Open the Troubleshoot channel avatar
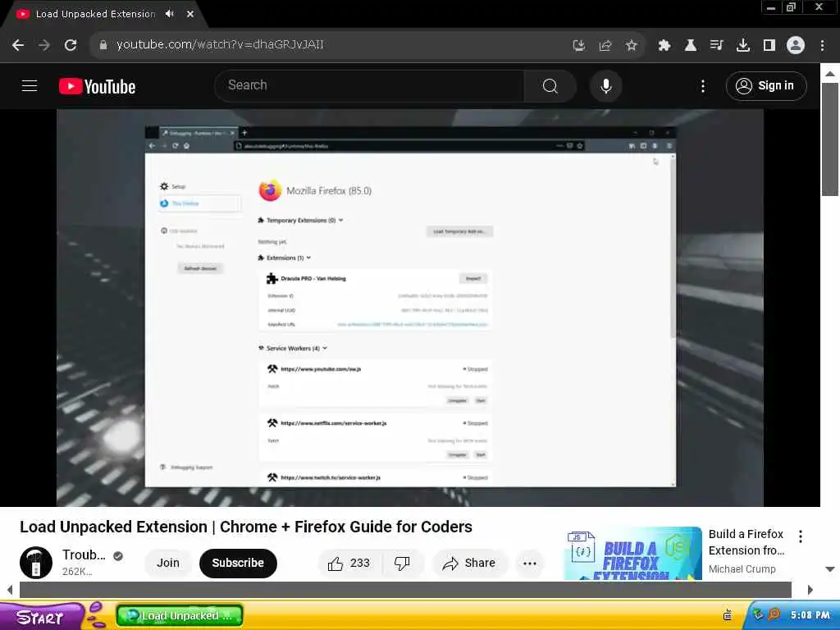The height and width of the screenshot is (630, 840). pos(36,563)
